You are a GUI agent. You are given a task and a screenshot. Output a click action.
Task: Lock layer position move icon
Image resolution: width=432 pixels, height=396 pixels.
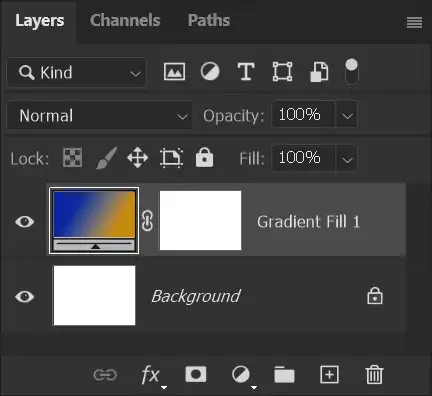(138, 158)
